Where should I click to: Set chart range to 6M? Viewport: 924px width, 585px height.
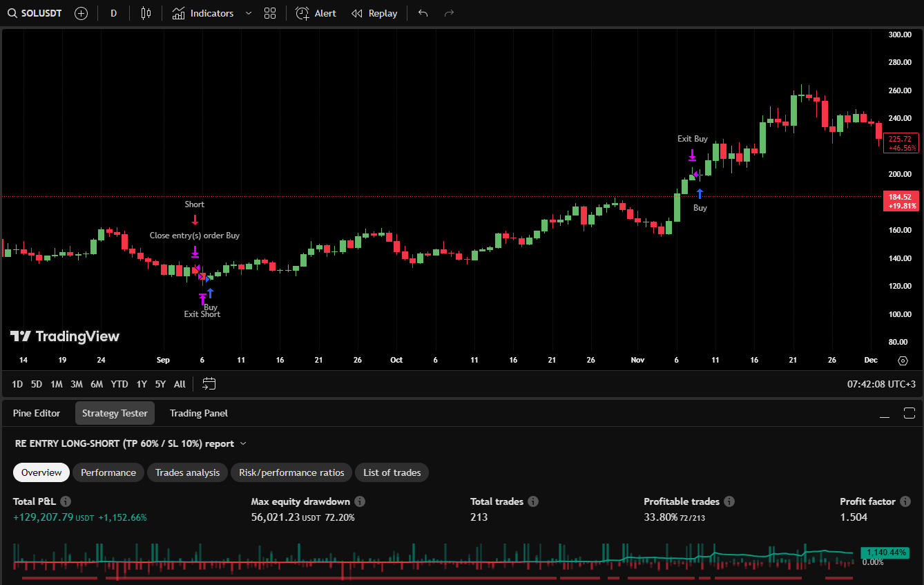97,384
